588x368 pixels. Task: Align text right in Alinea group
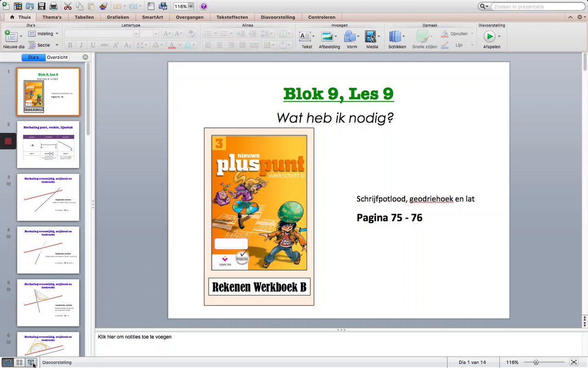(x=231, y=45)
